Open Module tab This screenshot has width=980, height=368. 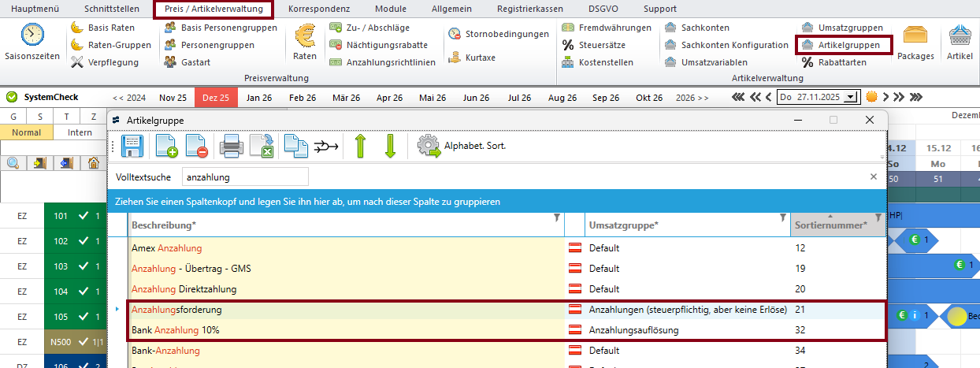coord(391,9)
